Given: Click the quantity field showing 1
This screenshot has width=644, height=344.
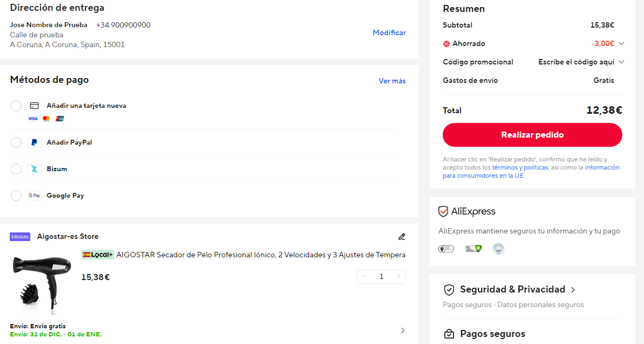Looking at the screenshot, I should 381,277.
